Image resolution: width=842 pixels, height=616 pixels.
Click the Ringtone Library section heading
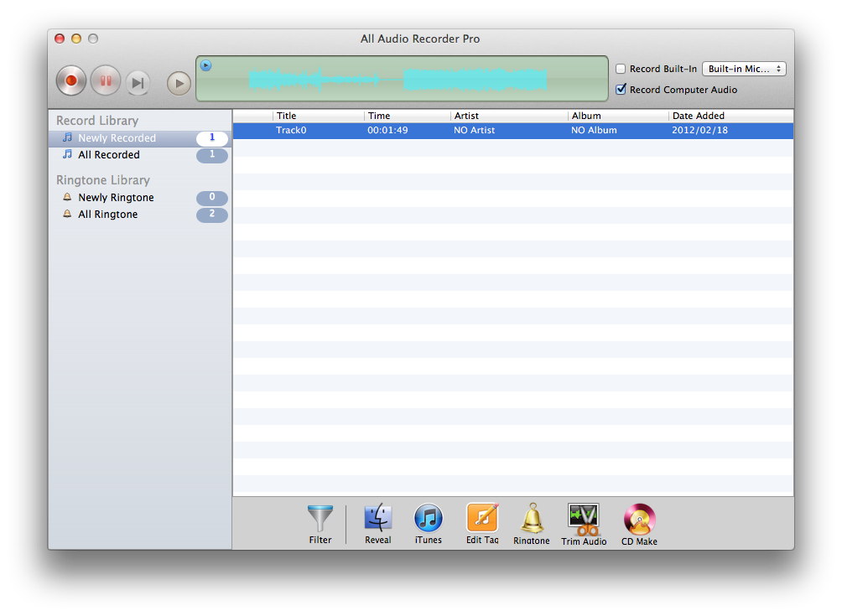coord(103,180)
